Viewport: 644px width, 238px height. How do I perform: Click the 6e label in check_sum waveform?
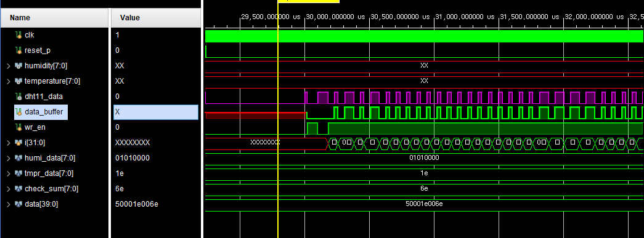pos(424,188)
